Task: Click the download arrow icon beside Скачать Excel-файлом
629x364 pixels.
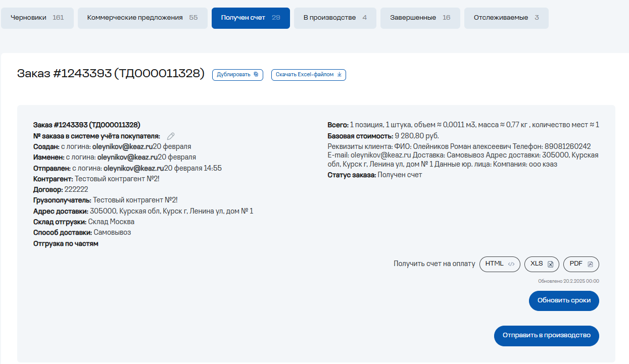Action: pos(340,75)
